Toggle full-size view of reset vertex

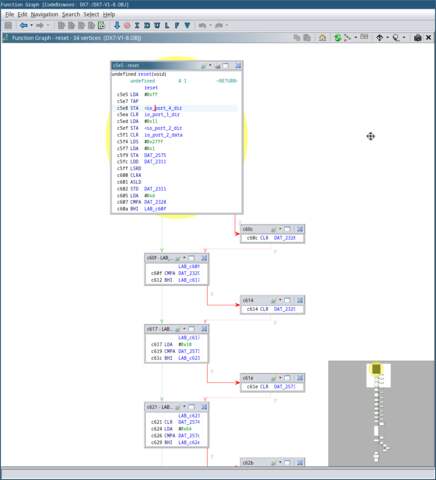(x=226, y=66)
